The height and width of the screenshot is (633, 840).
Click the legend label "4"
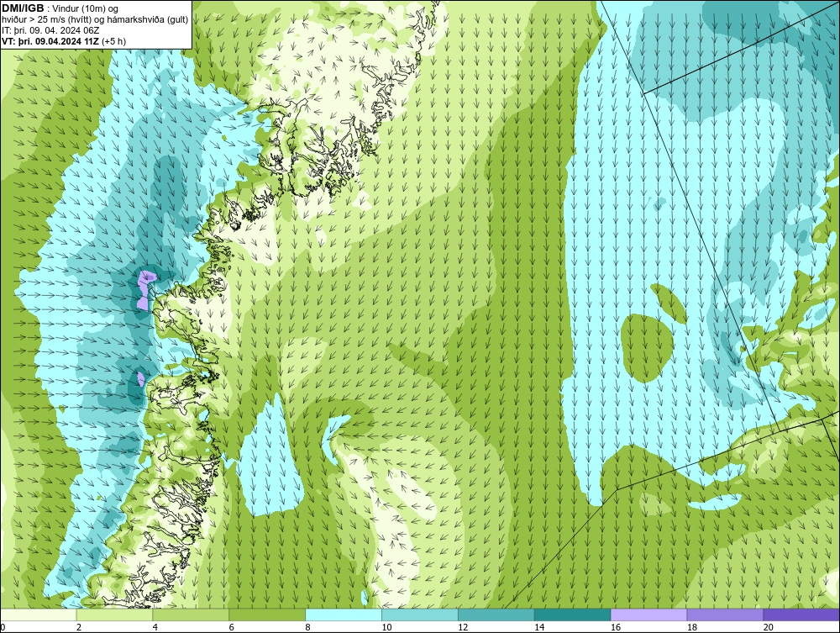click(x=155, y=627)
